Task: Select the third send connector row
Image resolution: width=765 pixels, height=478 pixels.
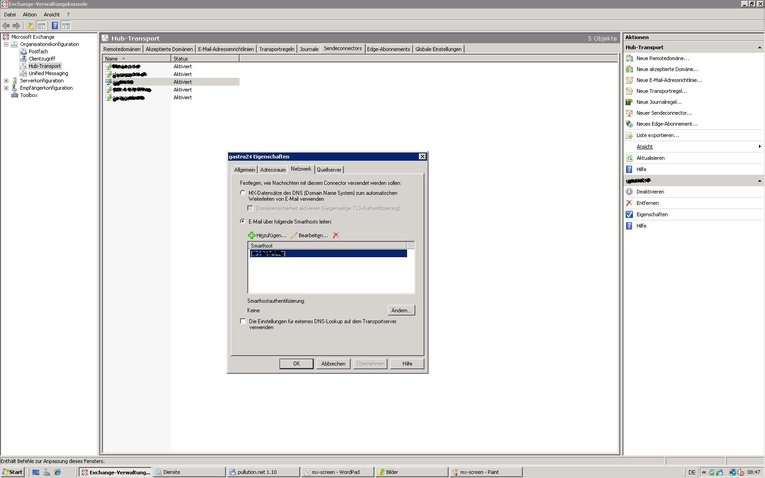Action: tap(171, 82)
